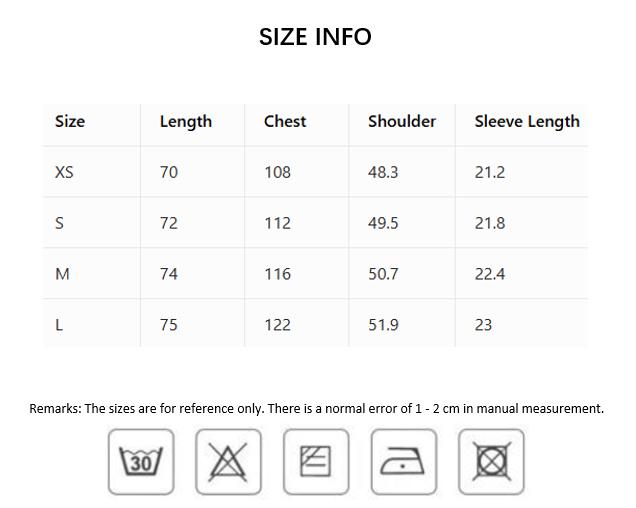Select the Sleeve Length column header
The height and width of the screenshot is (508, 636).
(527, 121)
